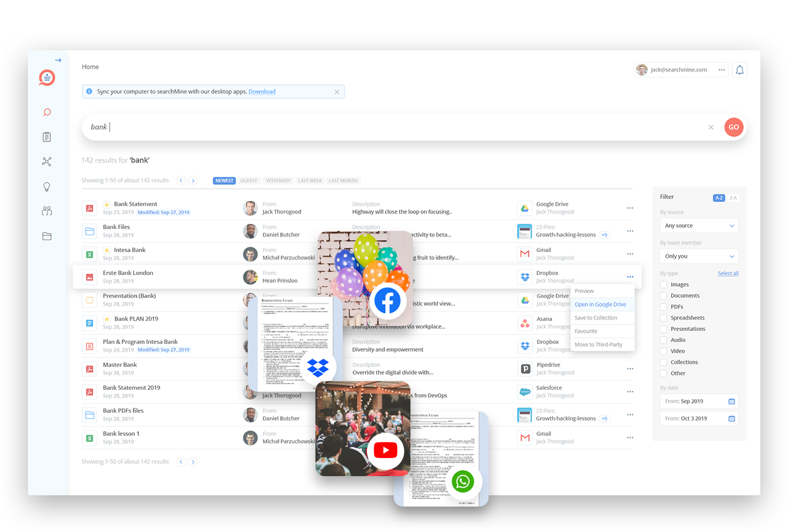
Task: Expand +9 files in Bank Files row
Action: (604, 235)
